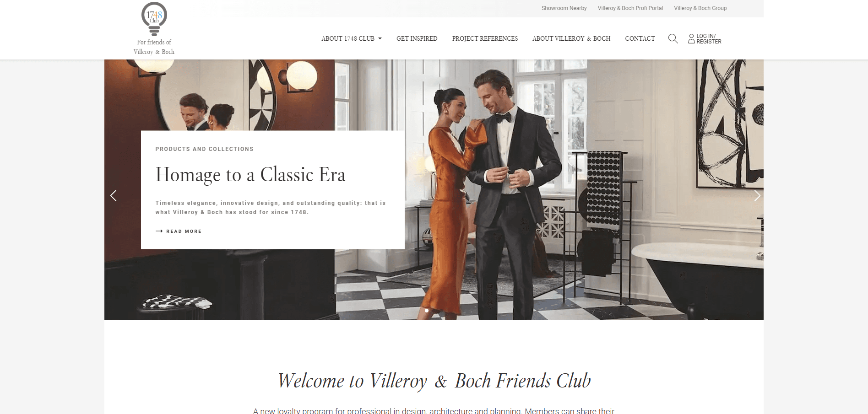Select the carousel slide indicator dot
Viewport: 868px width, 414px height.
427,311
